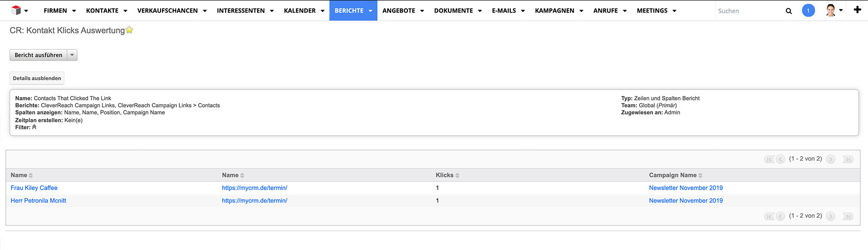Run the report with Bericht ausführen

click(39, 55)
